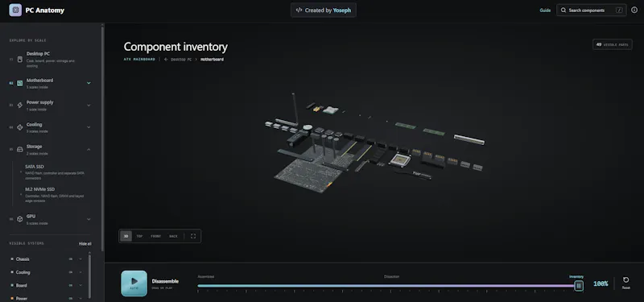Click the ATX MAINBOARD label
Viewport: 644px width, 302px height.
click(x=139, y=60)
